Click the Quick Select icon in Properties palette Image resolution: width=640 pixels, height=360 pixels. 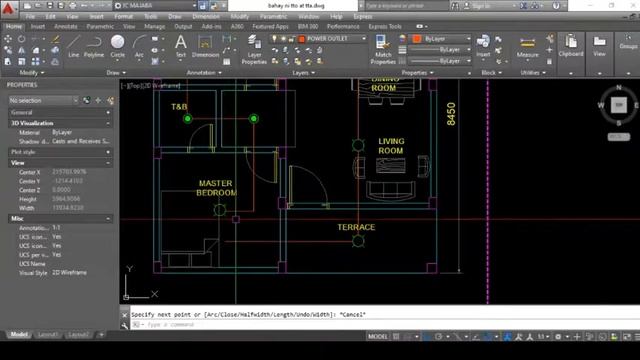pos(110,100)
